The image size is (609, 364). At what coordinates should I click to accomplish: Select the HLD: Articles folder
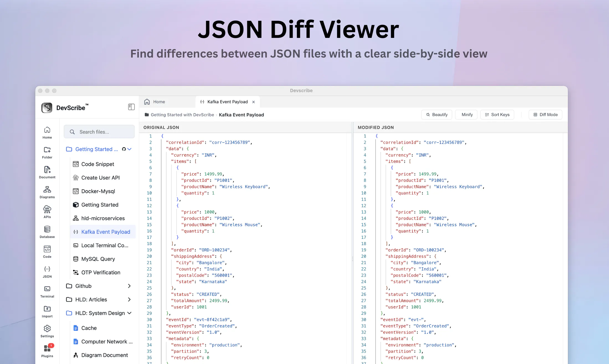click(91, 300)
